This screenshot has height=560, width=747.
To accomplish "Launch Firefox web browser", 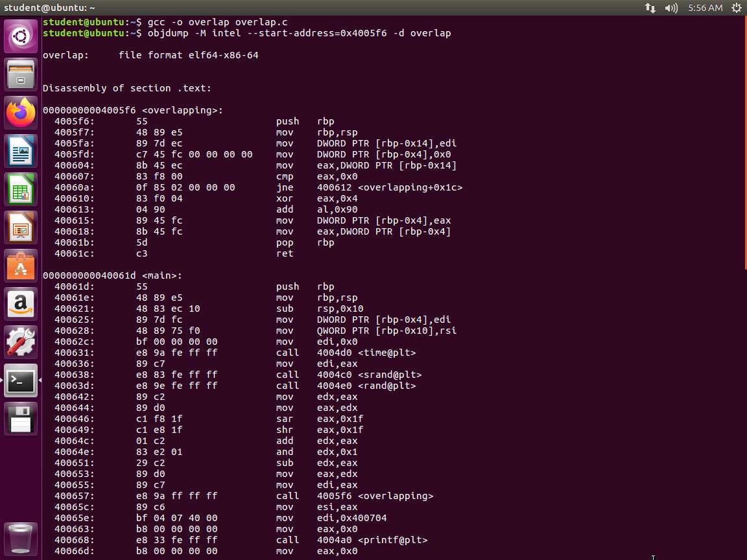I will [x=21, y=113].
